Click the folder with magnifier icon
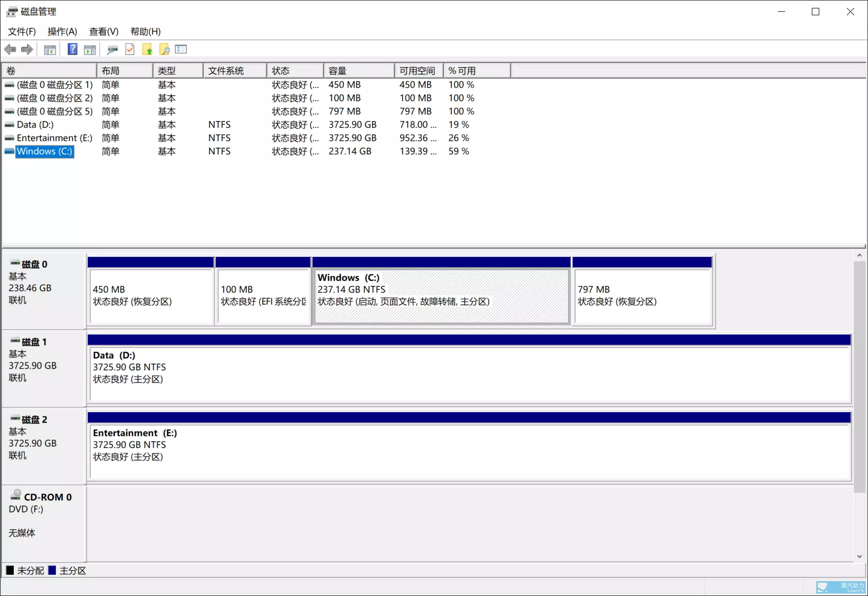868x596 pixels. click(164, 49)
